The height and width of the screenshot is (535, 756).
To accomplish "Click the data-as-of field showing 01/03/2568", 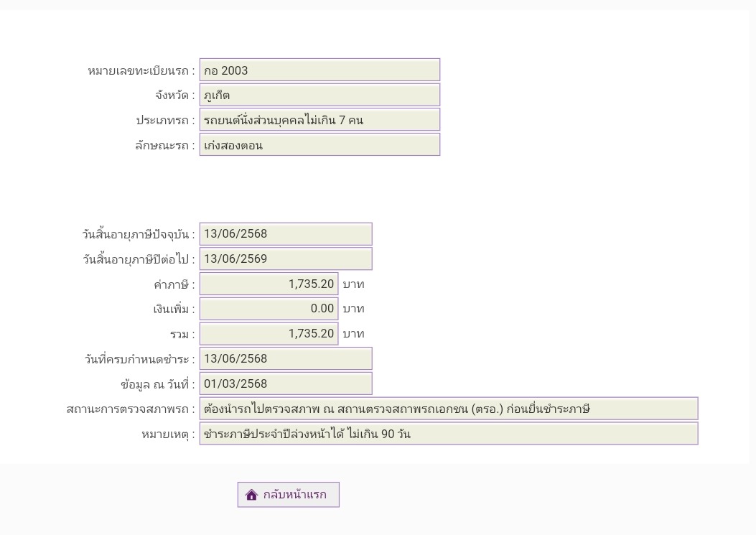I will (x=285, y=383).
